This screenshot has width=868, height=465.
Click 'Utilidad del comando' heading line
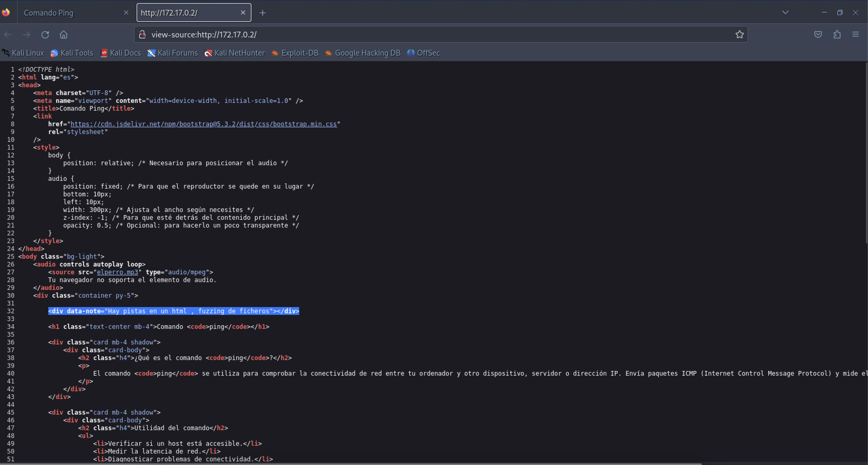point(153,428)
